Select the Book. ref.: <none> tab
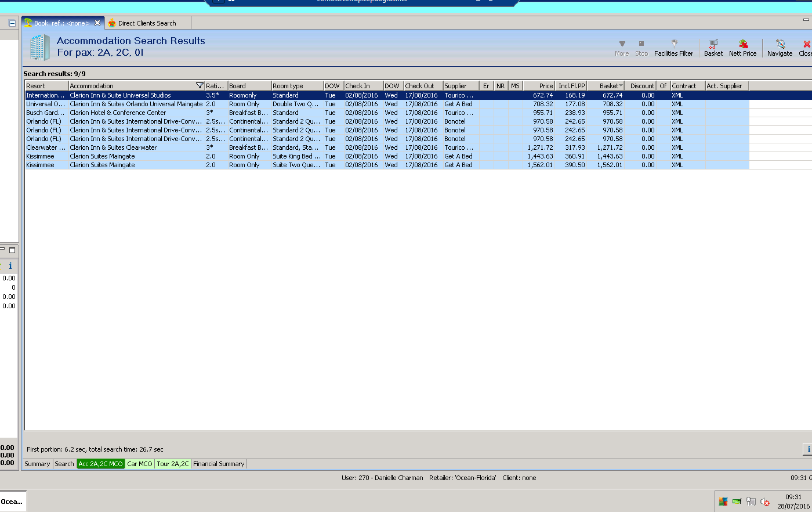This screenshot has width=812, height=512. 61,23
